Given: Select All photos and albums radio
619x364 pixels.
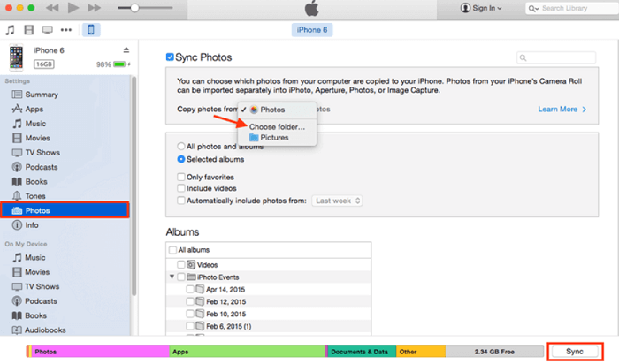Looking at the screenshot, I should 180,147.
